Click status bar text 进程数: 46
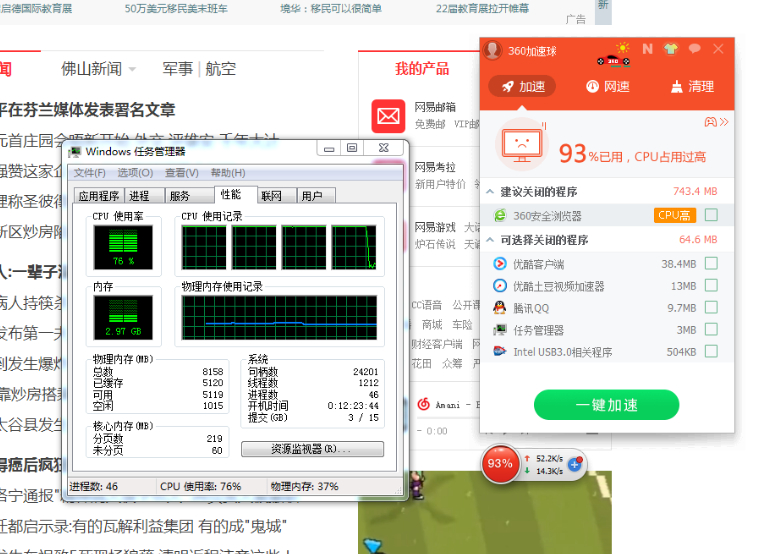This screenshot has width=765, height=554. coord(94,486)
